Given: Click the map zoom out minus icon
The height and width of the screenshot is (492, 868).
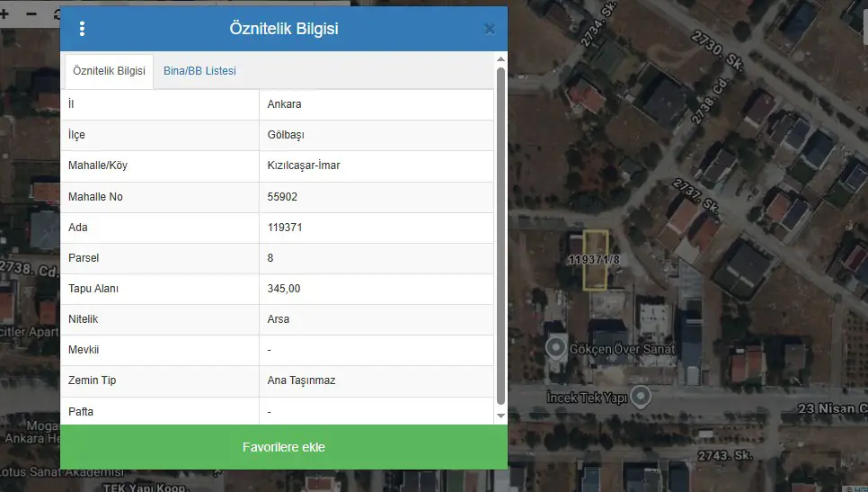Looking at the screenshot, I should pyautogui.click(x=31, y=13).
